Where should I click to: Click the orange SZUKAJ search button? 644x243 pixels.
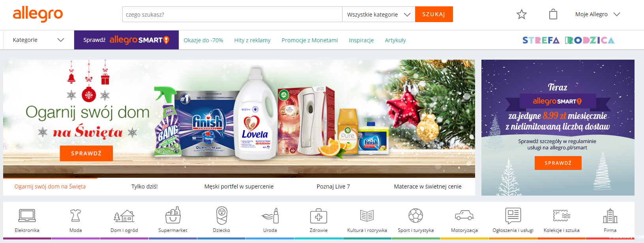(x=434, y=14)
